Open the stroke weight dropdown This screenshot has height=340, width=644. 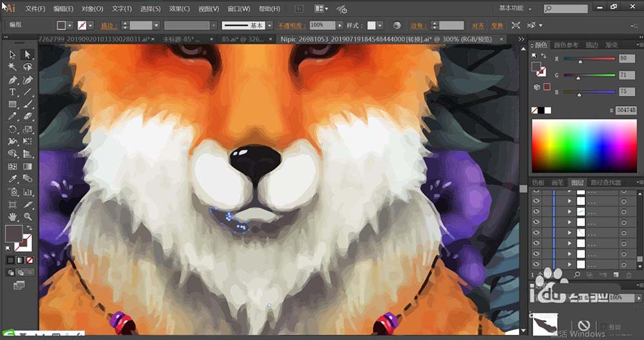coord(156,26)
